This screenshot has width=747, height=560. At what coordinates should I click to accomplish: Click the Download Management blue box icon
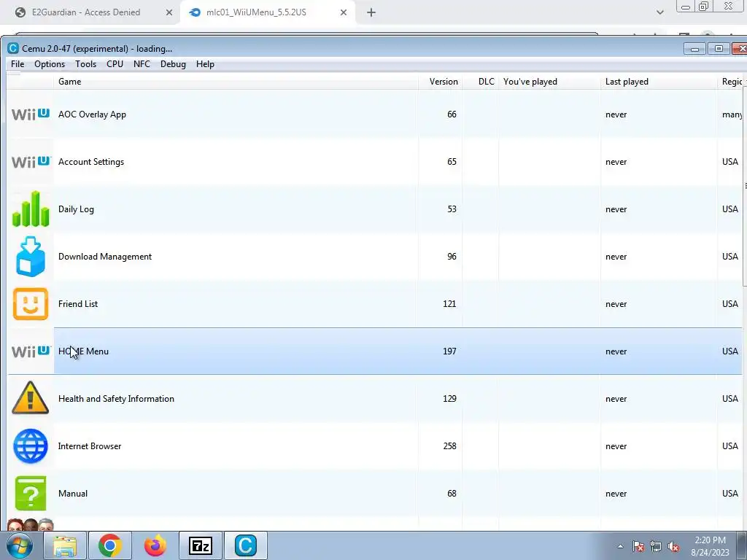tap(31, 256)
